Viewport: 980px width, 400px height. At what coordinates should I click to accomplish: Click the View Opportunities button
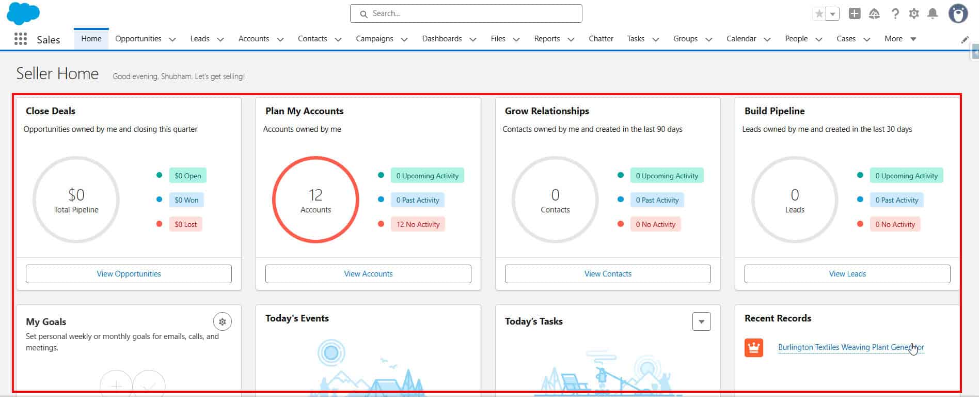[x=129, y=274]
